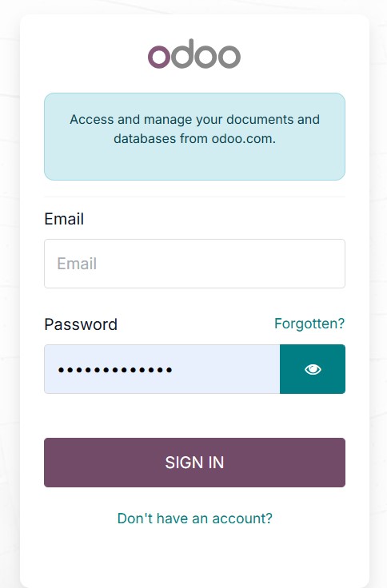This screenshot has width=387, height=588.
Task: Click the gray 'doo' letters of logo
Action: (206, 54)
